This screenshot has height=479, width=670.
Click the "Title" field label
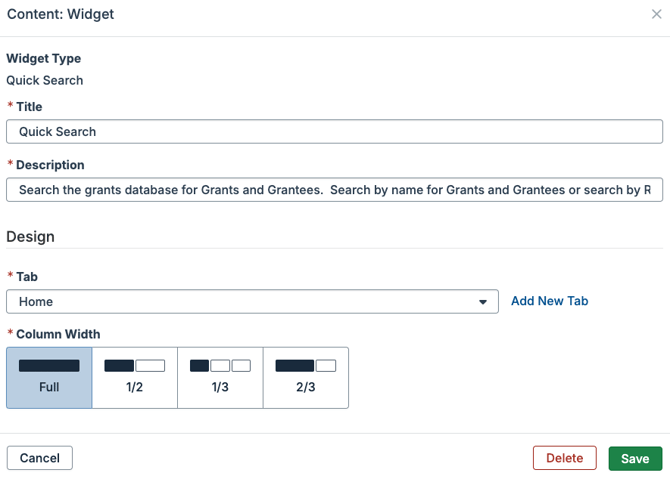click(29, 107)
